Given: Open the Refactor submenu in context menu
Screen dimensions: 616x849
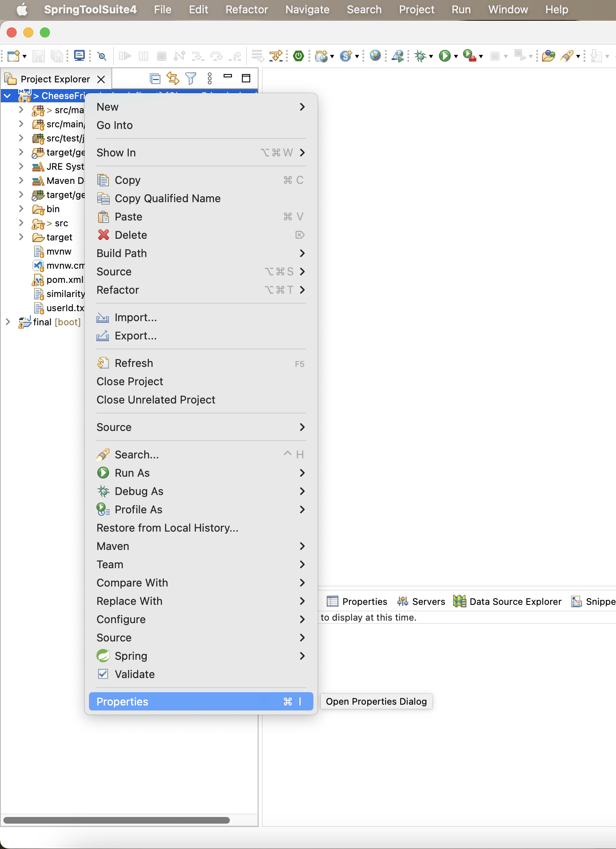Looking at the screenshot, I should coord(201,290).
